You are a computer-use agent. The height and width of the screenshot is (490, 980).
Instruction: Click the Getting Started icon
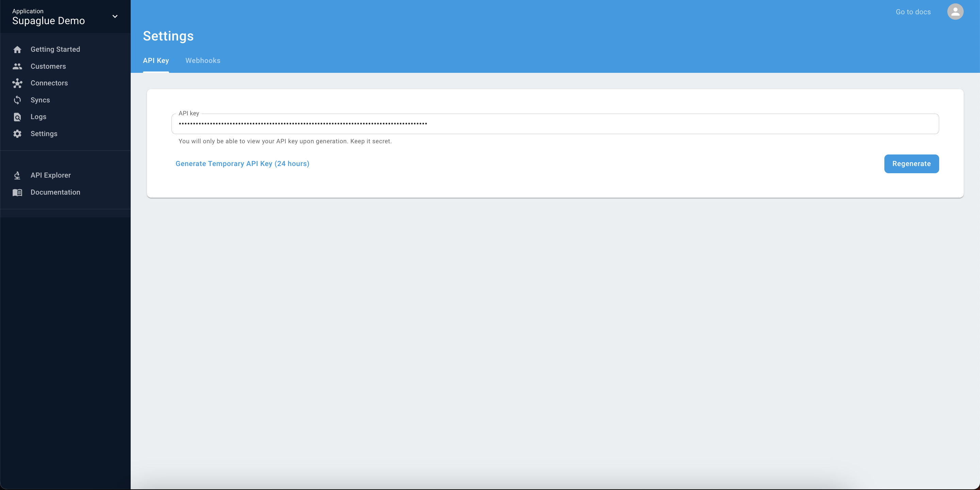tap(17, 49)
